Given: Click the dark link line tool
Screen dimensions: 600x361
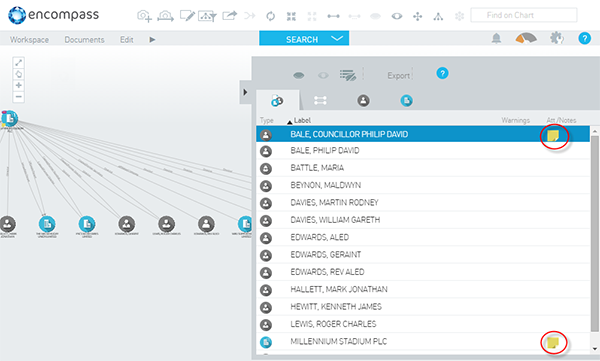Looking at the screenshot, I should pos(333,16).
